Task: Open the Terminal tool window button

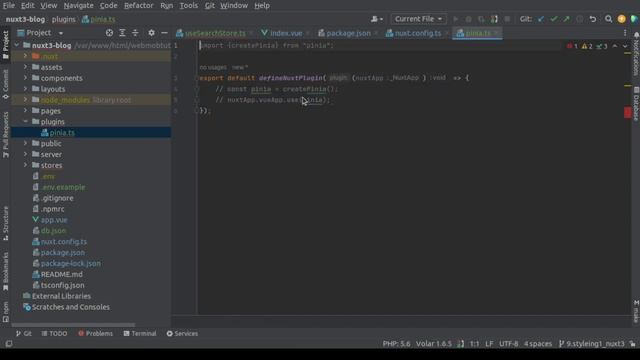Action: pyautogui.click(x=140, y=333)
